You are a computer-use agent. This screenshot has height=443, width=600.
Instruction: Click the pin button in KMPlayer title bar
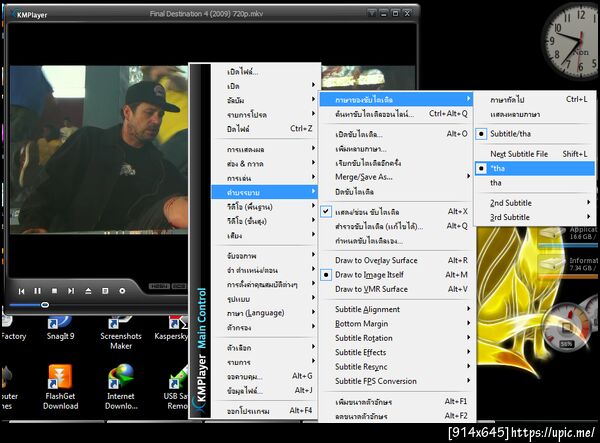tap(372, 13)
